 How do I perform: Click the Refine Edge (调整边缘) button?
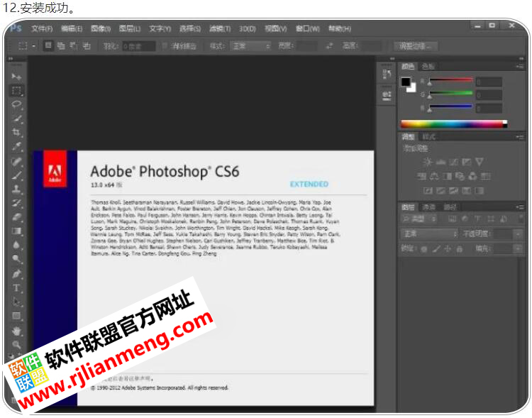(416, 46)
